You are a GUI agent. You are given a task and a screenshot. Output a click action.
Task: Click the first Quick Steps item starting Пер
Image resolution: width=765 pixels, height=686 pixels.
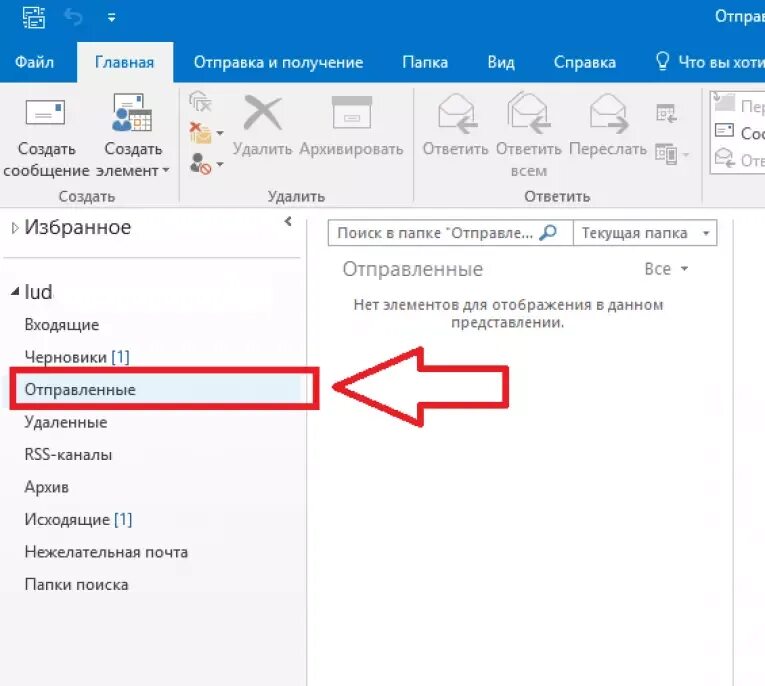(x=739, y=104)
